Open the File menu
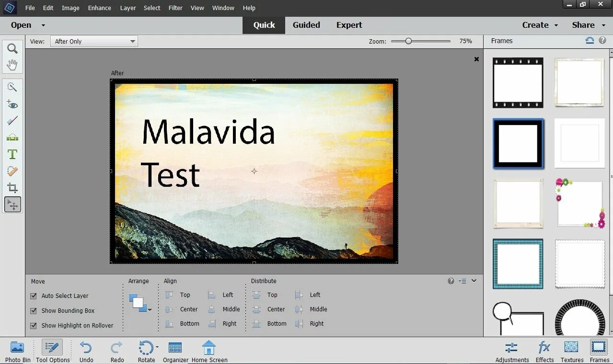The height and width of the screenshot is (364, 613). (30, 8)
